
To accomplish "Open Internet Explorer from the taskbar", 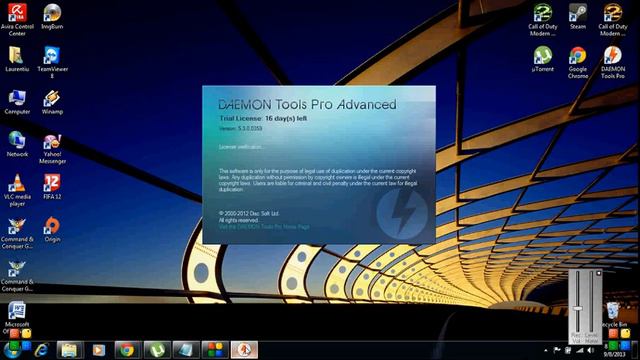I will (x=41, y=350).
